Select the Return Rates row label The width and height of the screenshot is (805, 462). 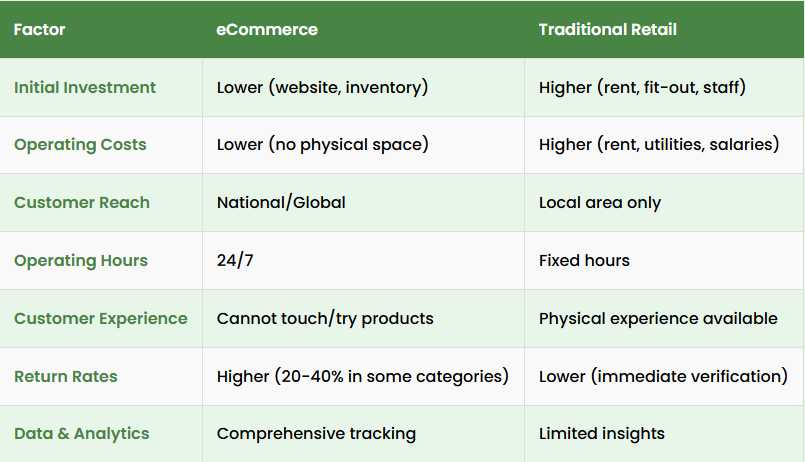point(66,377)
